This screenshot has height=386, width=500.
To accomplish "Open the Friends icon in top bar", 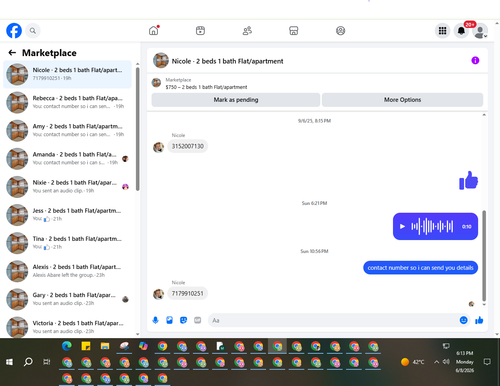I will tap(247, 31).
